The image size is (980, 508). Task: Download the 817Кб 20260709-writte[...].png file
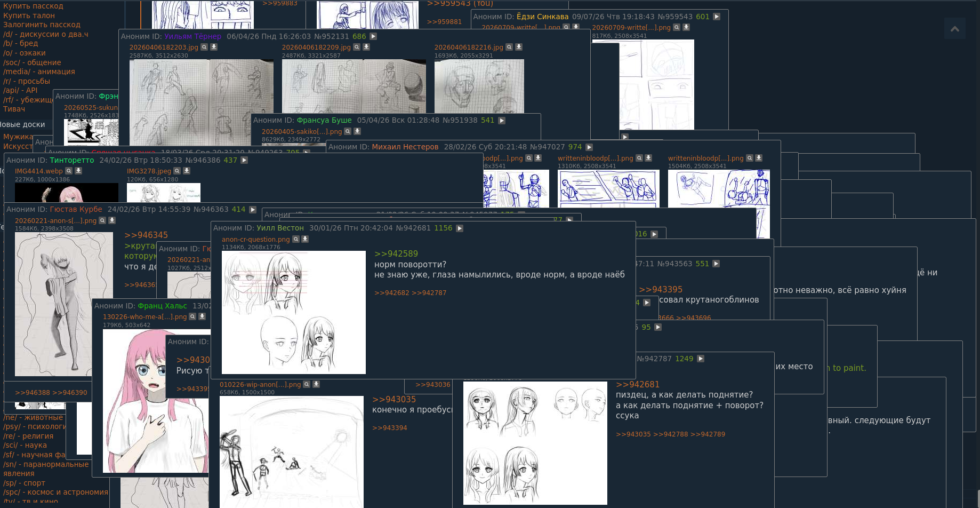point(686,27)
